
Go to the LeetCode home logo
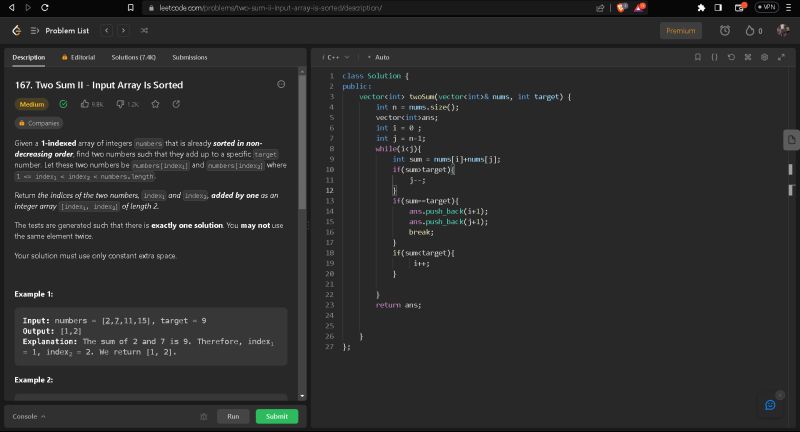[x=16, y=31]
